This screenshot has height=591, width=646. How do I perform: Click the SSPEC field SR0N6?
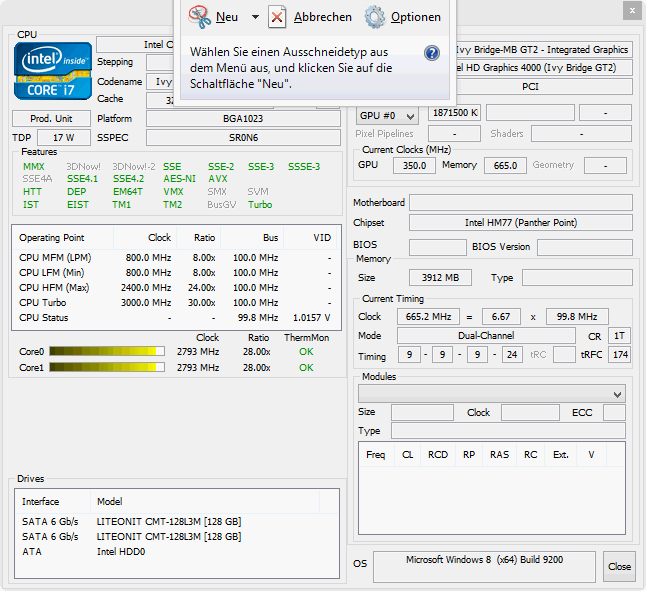pyautogui.click(x=243, y=138)
